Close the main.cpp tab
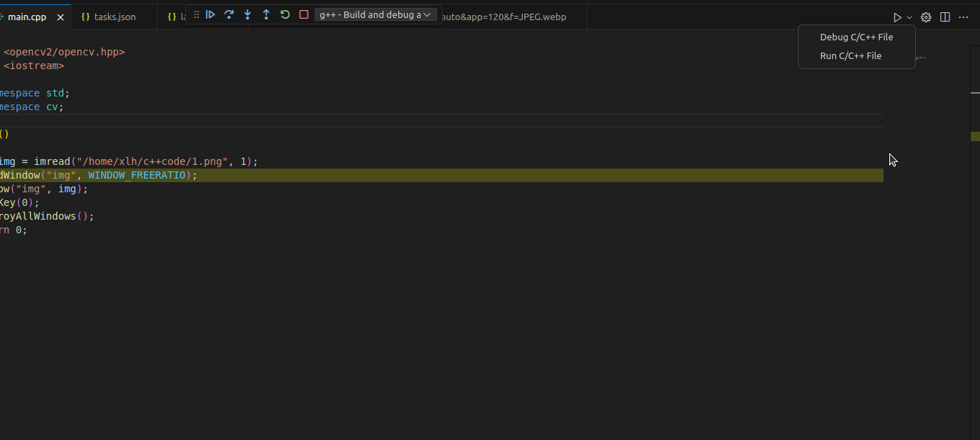Screen dimensions: 980x440 tap(60, 17)
